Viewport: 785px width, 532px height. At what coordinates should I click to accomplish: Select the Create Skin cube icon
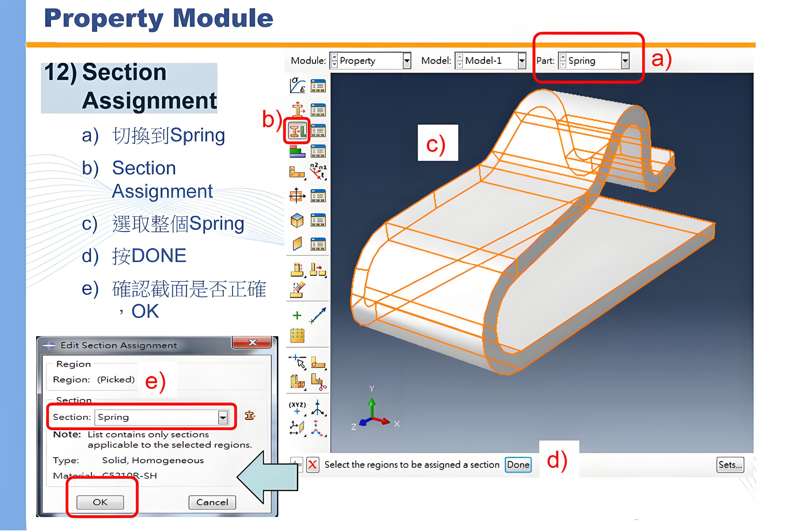pos(297,221)
